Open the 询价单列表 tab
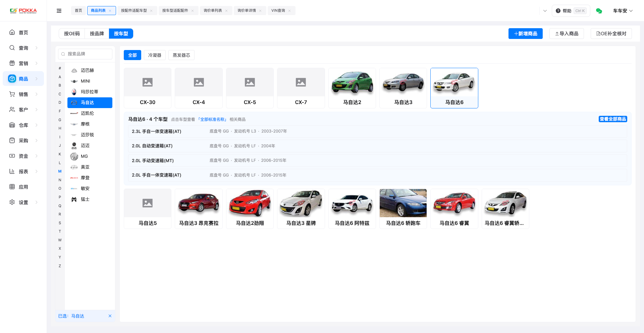This screenshot has height=333, width=644. [x=216, y=11]
